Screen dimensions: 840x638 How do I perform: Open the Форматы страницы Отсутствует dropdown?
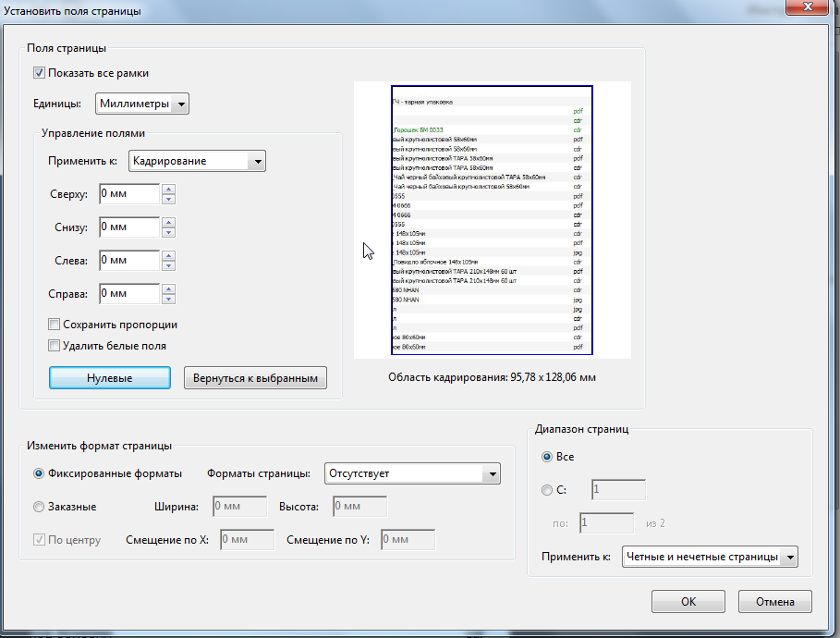(412, 473)
